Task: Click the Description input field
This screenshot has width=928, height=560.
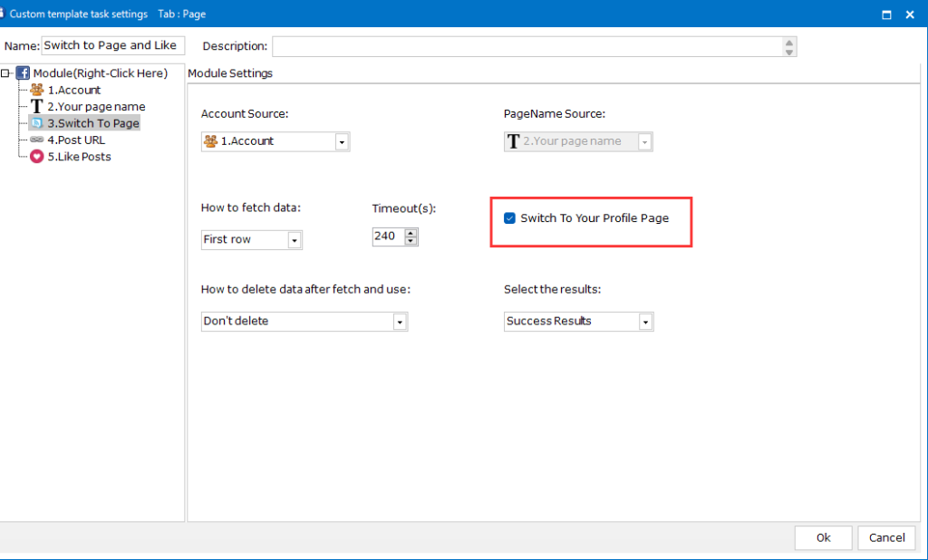Action: coord(527,47)
